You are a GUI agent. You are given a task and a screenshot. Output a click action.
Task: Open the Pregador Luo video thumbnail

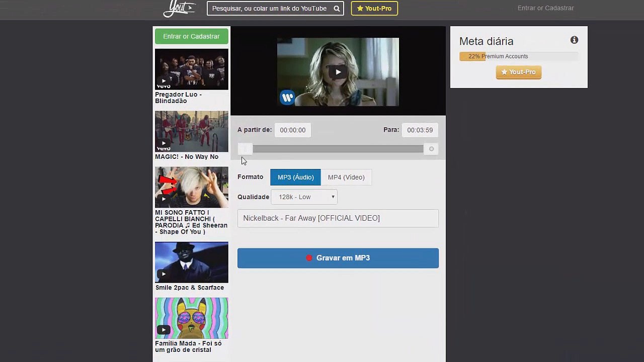coord(192,69)
